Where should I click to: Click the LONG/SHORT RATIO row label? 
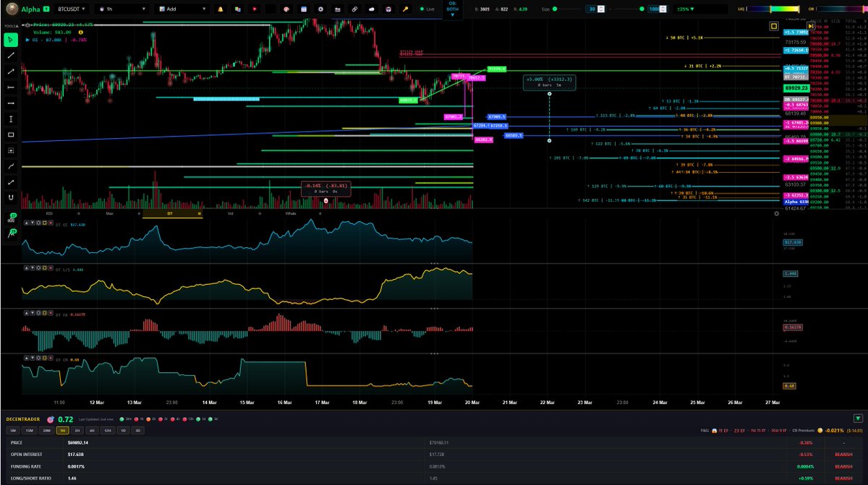[x=30, y=478]
